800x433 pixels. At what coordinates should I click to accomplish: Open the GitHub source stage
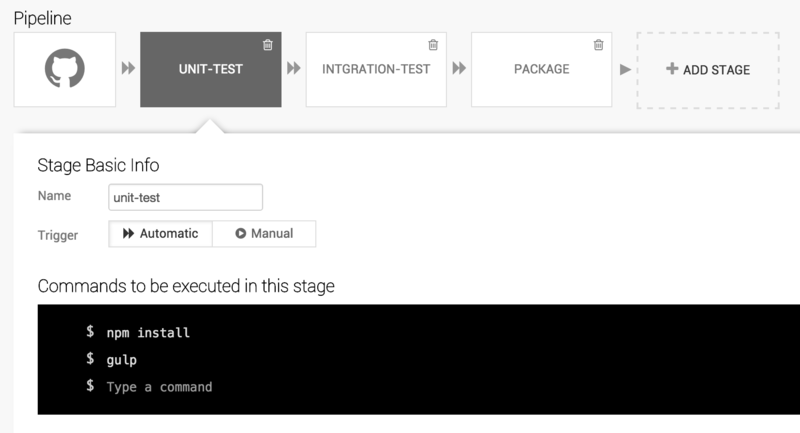(65, 69)
